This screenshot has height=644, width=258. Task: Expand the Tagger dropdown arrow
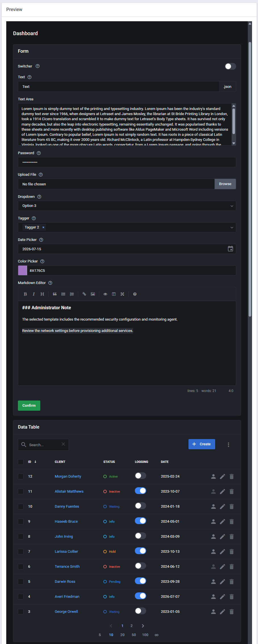(232, 227)
